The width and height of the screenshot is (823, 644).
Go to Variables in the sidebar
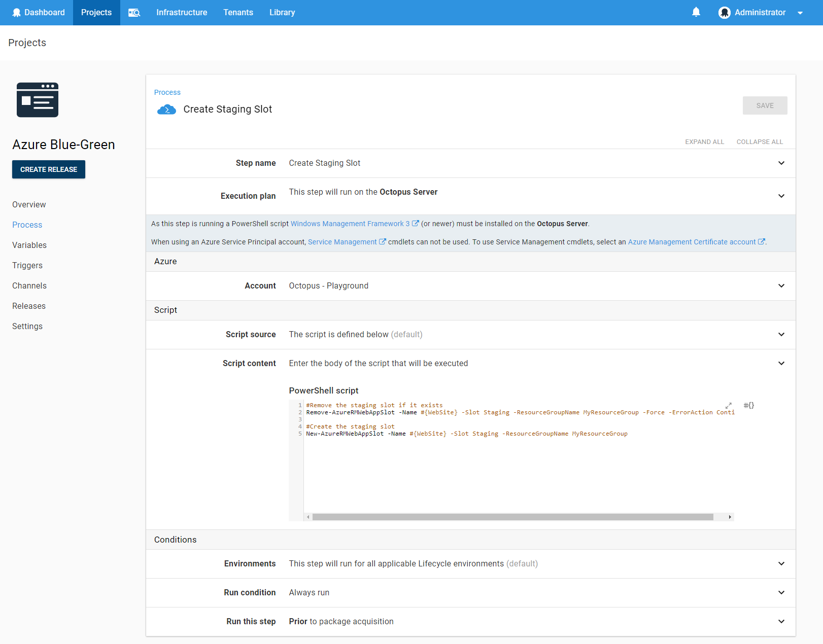[x=29, y=245]
